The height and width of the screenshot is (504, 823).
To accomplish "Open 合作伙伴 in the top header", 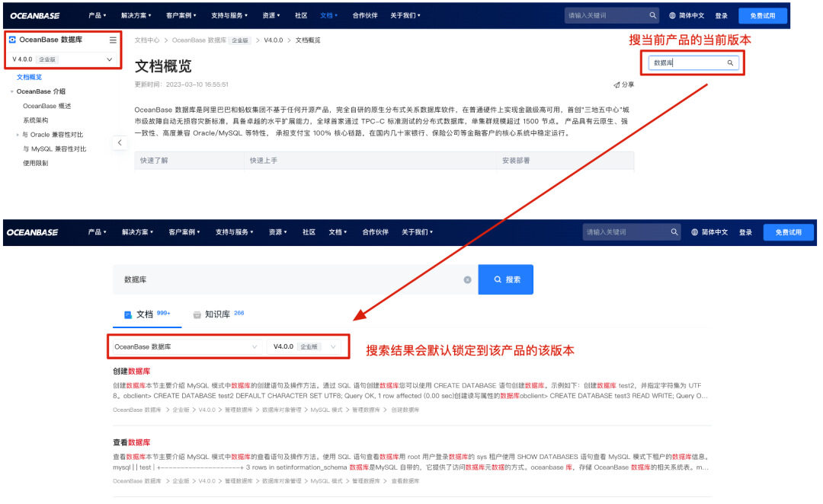I will (x=365, y=16).
